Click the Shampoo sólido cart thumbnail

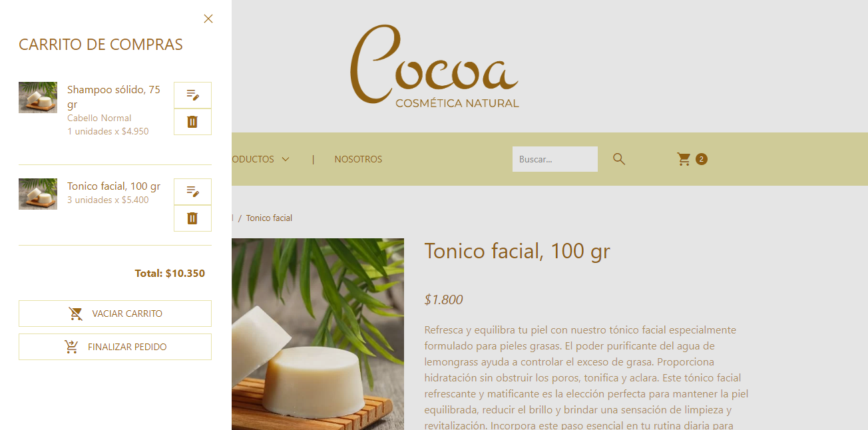pos(38,97)
